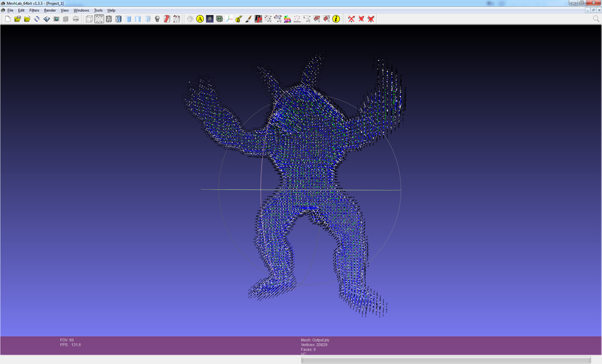
Task: Open the Tools menu
Action: [x=98, y=11]
